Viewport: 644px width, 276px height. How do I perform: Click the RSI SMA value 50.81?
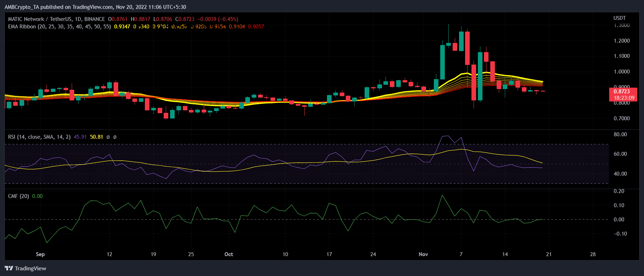click(x=97, y=137)
